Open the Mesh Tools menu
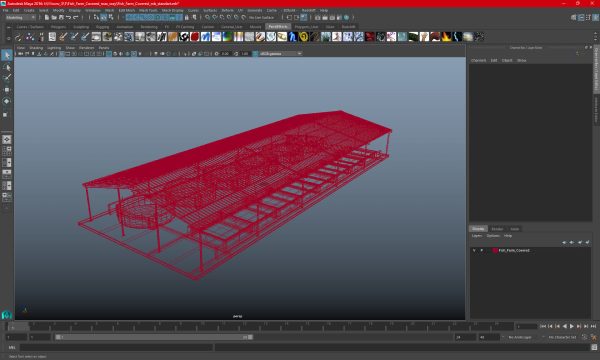This screenshot has width=600, height=360. point(148,10)
